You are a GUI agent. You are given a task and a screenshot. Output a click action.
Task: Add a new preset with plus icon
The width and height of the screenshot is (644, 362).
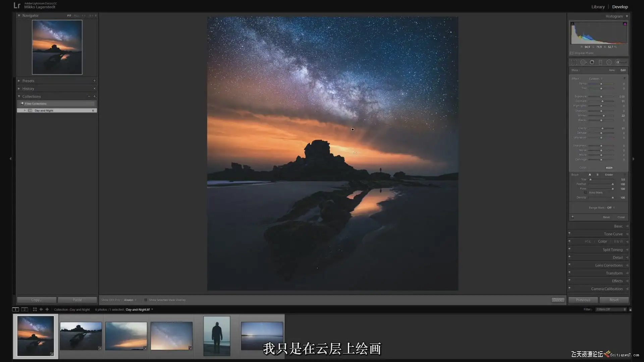[x=94, y=81]
